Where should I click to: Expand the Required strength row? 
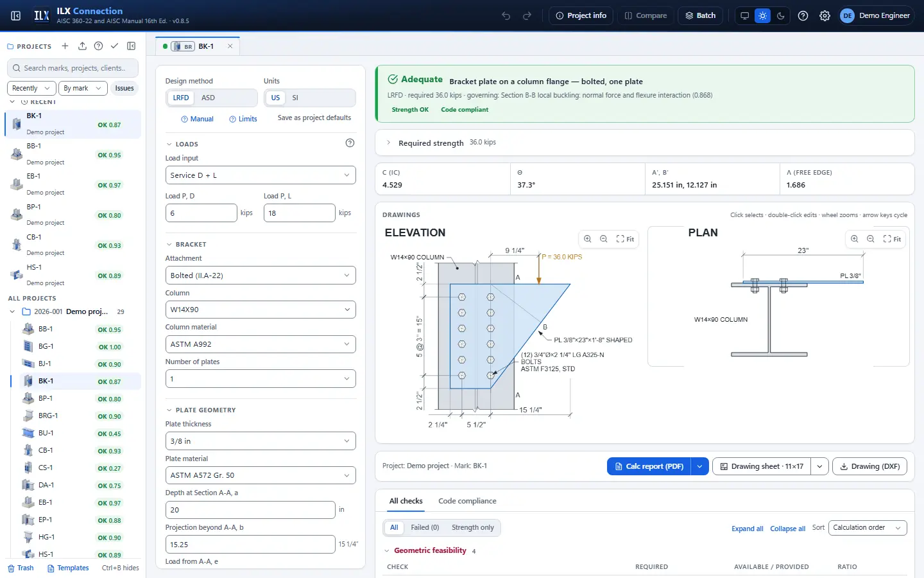click(644, 143)
